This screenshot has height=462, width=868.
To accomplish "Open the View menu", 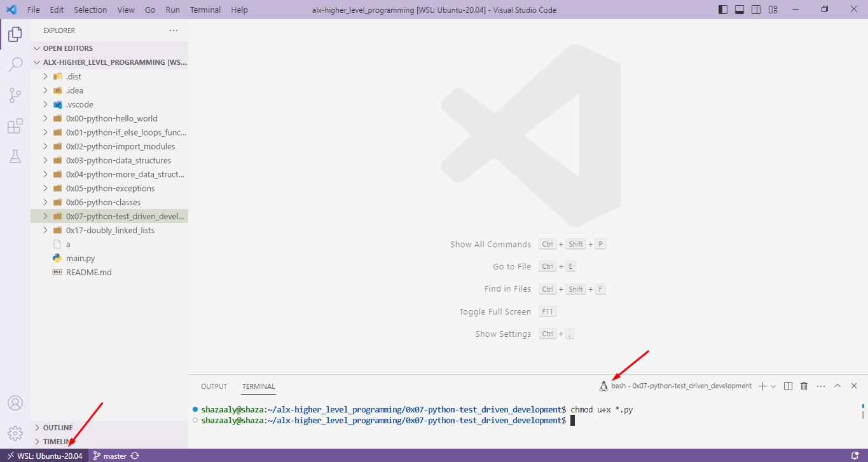I will coord(126,10).
